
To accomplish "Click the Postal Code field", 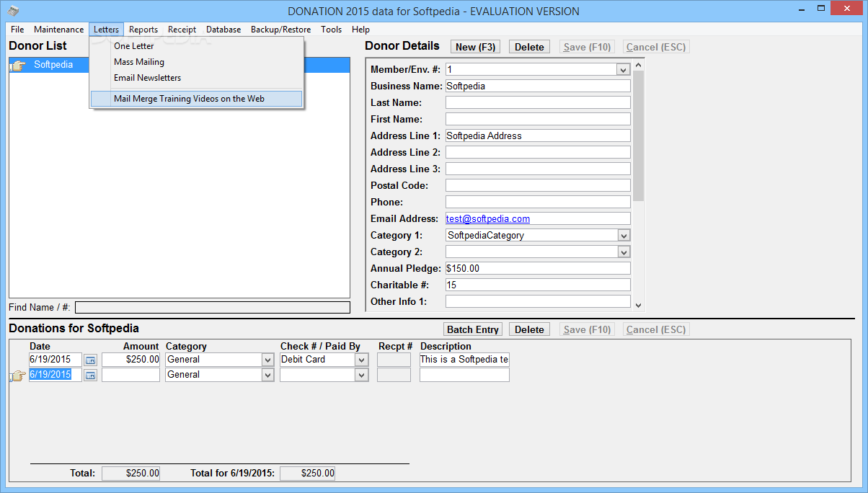I will [538, 185].
